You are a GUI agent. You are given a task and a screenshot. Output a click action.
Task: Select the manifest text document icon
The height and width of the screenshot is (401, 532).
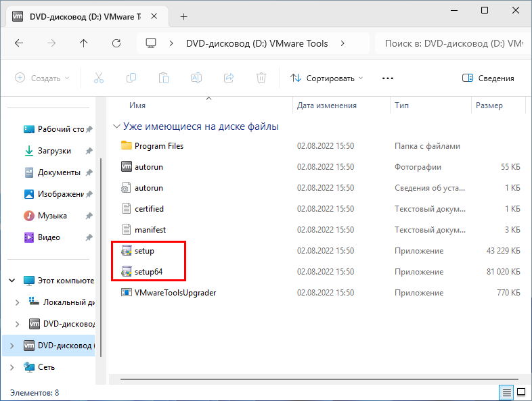coord(126,230)
